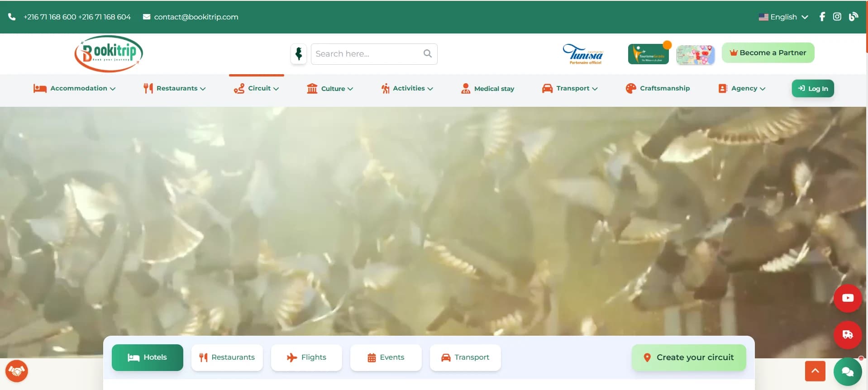The image size is (868, 390).
Task: Click the magnifier search icon
Action: [427, 54]
